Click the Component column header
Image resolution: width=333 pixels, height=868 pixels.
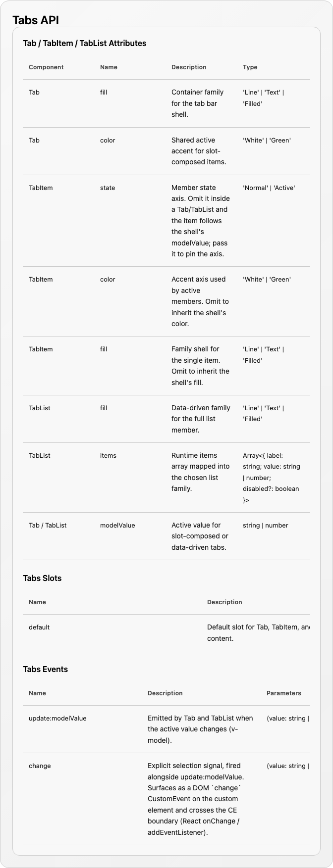click(x=46, y=67)
